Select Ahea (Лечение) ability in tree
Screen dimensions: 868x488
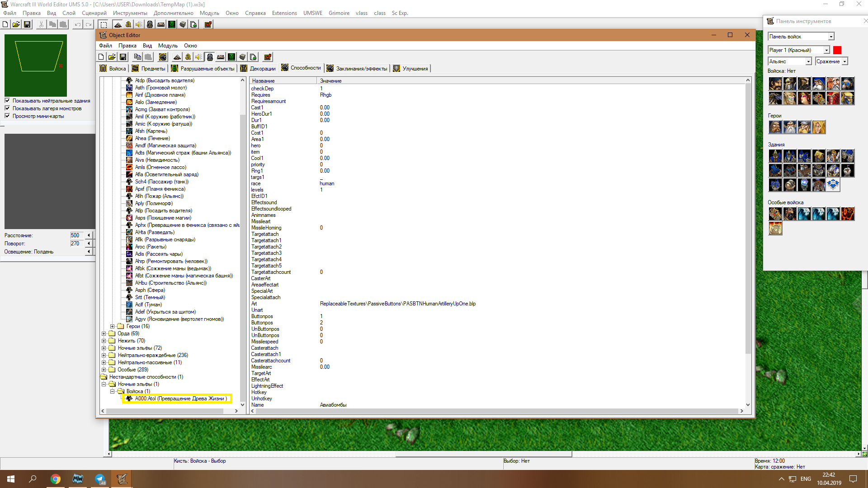(152, 138)
